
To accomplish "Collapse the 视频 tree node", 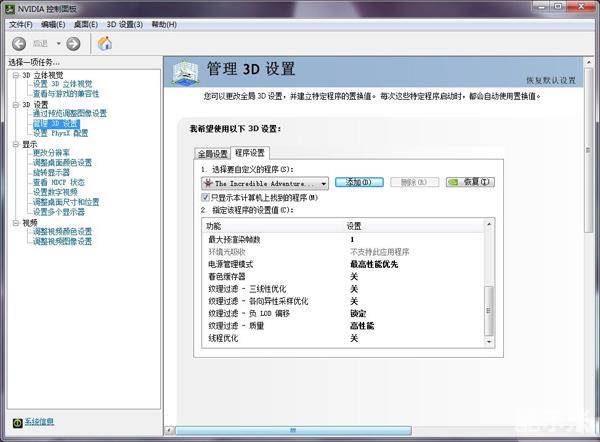I will [15, 222].
